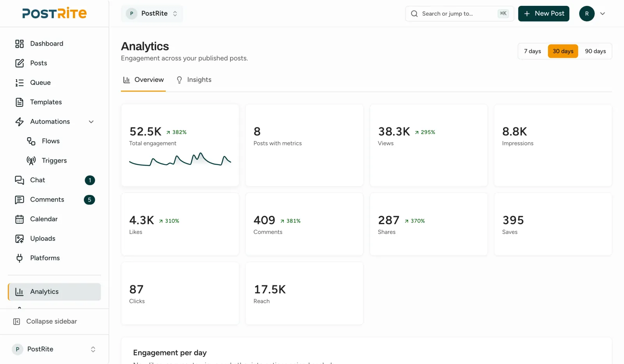Collapse the Automations chevron
The height and width of the screenshot is (364, 624).
[91, 122]
